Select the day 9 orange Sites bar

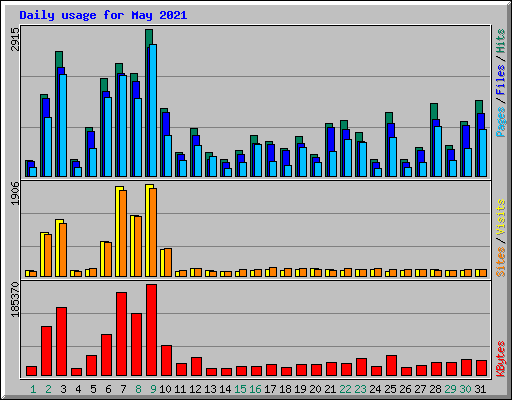coord(153,232)
